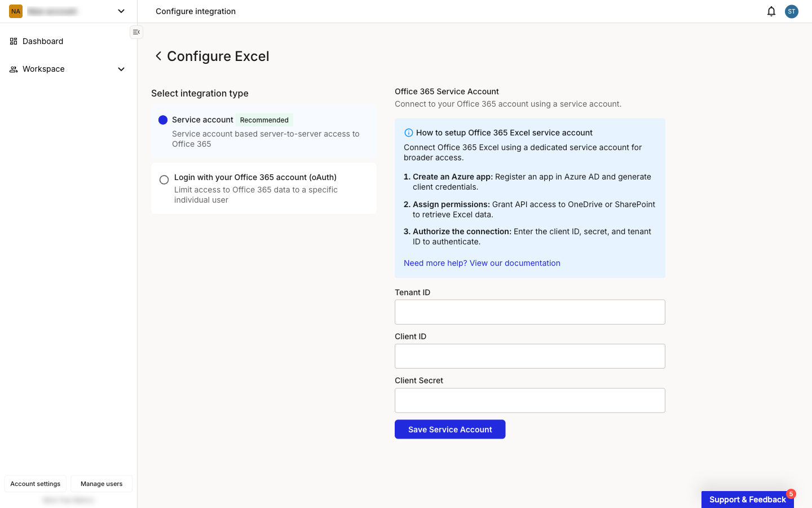Click the Recommended badge

coord(264,120)
